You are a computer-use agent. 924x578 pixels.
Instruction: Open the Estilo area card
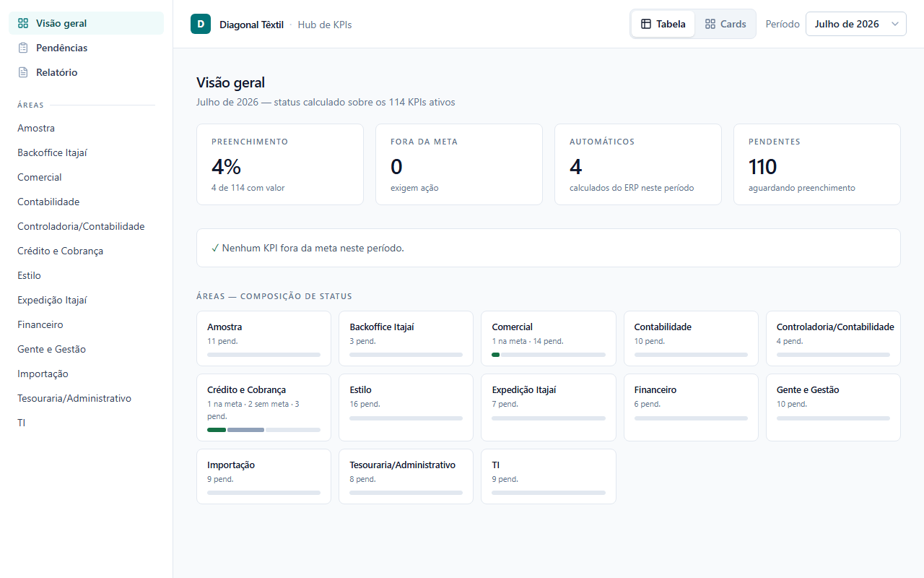click(x=406, y=407)
